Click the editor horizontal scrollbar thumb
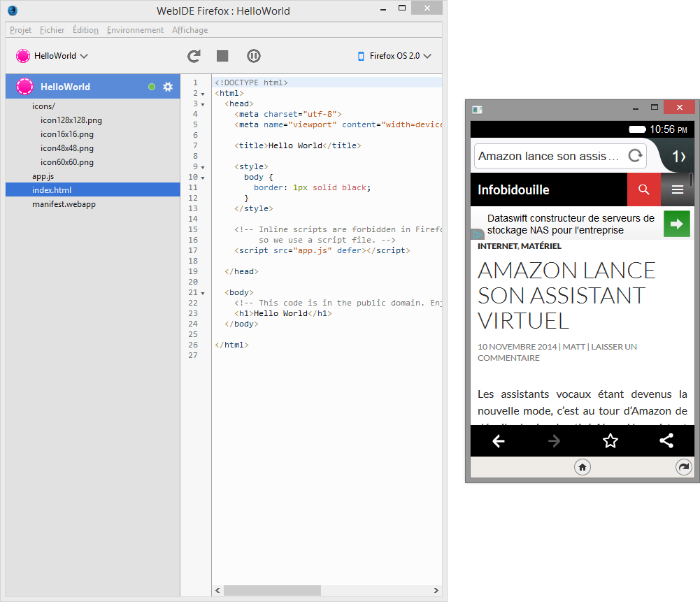The width and height of the screenshot is (700, 602). tap(272, 590)
